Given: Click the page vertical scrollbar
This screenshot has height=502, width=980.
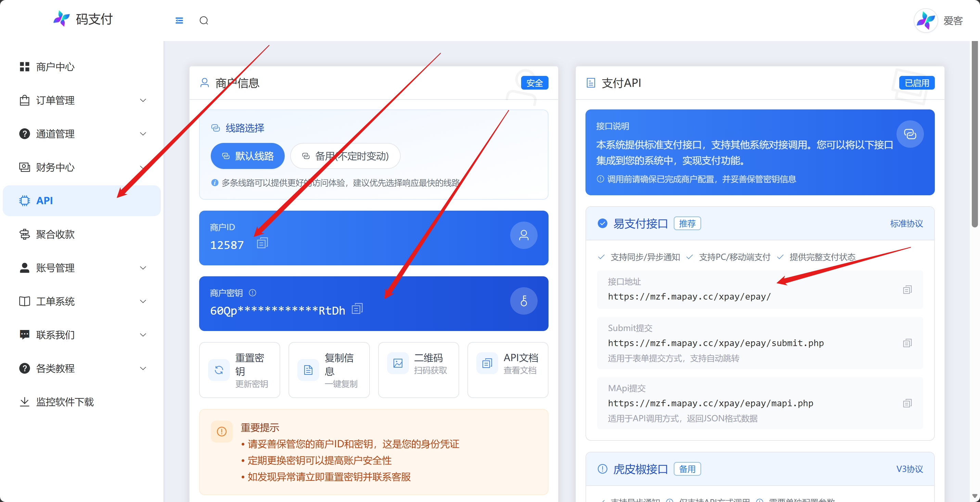Looking at the screenshot, I should click(975, 134).
